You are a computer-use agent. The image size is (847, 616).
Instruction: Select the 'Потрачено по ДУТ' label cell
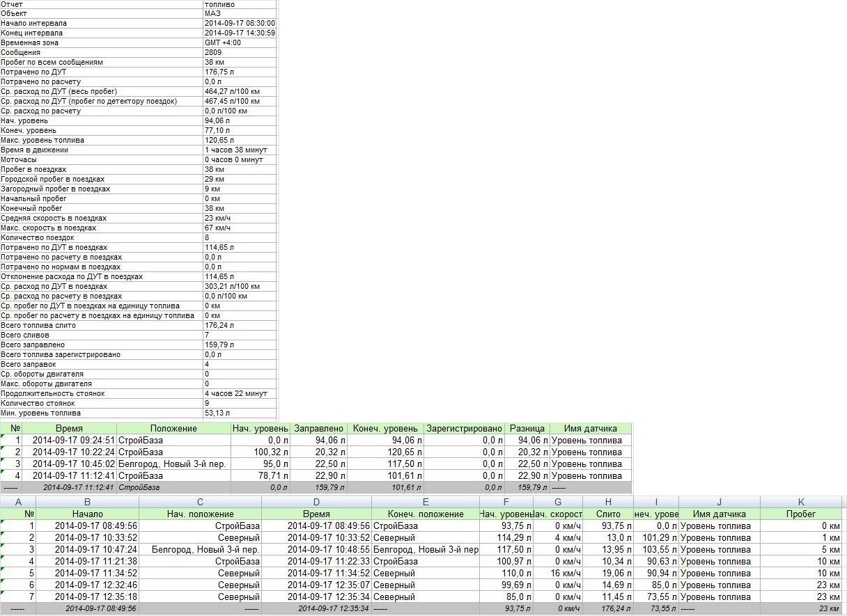tap(101, 72)
